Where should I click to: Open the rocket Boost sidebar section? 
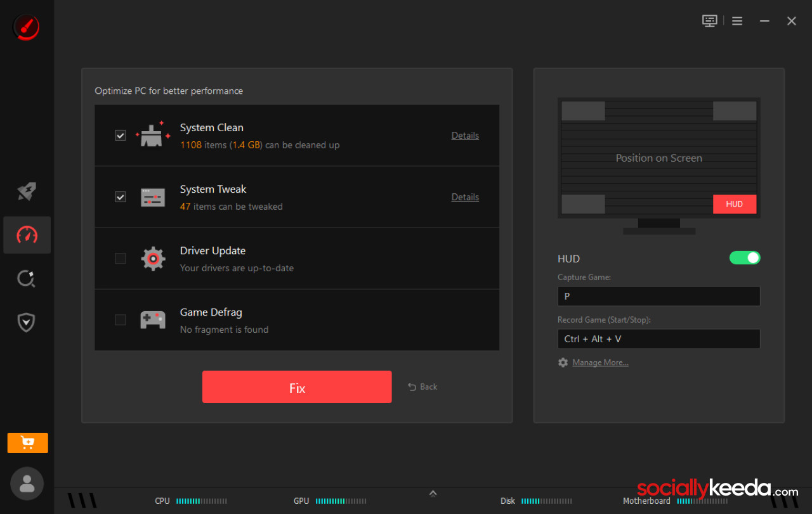(x=27, y=191)
